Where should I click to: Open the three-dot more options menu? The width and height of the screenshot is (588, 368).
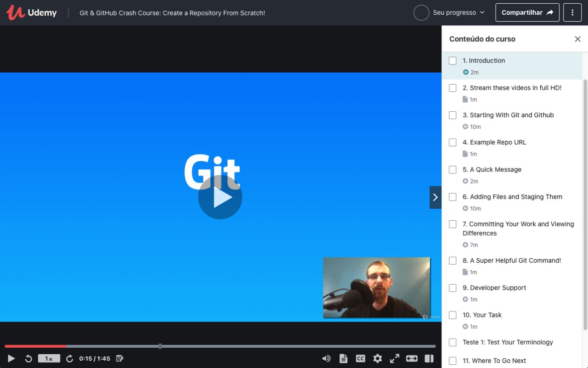(x=572, y=12)
